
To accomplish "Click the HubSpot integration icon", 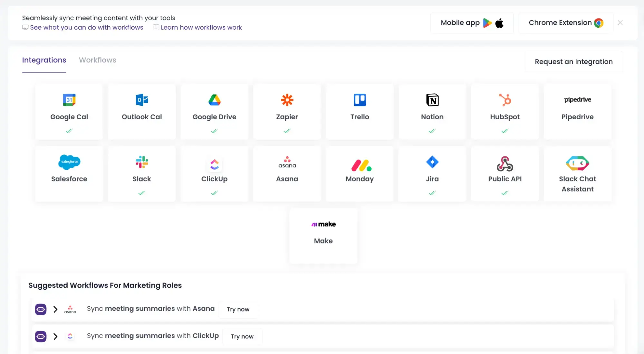I will [505, 100].
